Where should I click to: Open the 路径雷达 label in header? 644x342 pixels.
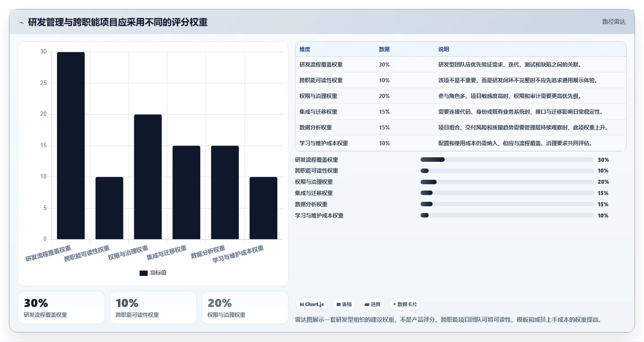[x=613, y=22]
